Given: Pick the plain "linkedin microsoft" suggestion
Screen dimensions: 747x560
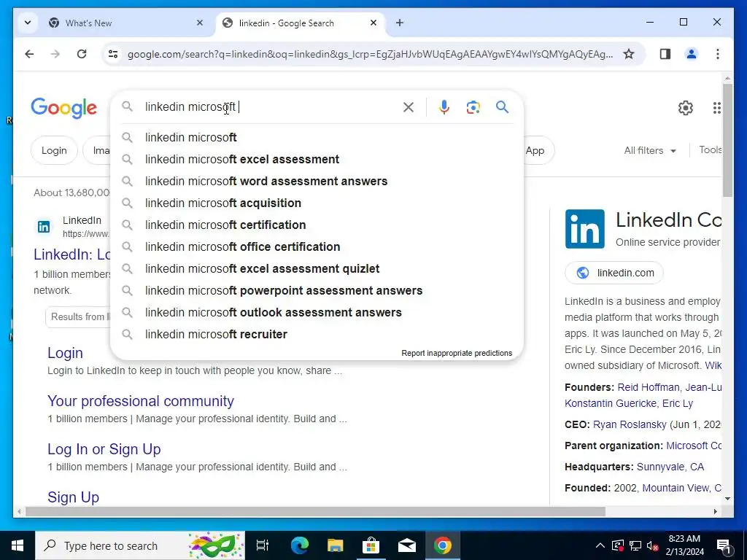Looking at the screenshot, I should pyautogui.click(x=317, y=137).
